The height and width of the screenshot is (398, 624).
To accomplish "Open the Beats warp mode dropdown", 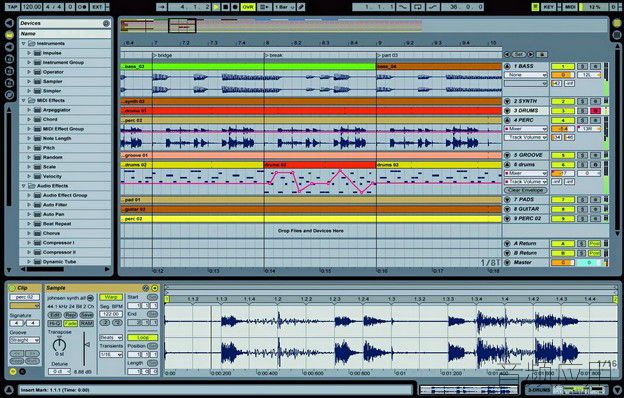I will click(x=111, y=338).
